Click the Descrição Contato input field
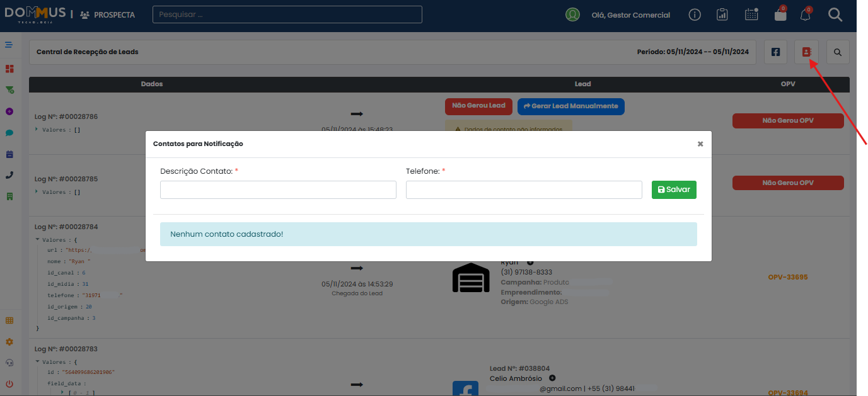Viewport: 868px width, 396px height. 278,190
